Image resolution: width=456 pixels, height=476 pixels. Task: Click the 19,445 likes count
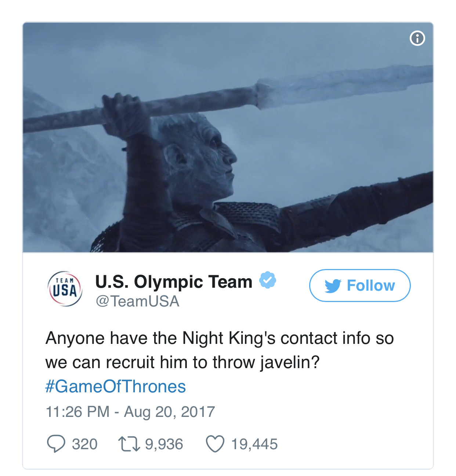(254, 444)
